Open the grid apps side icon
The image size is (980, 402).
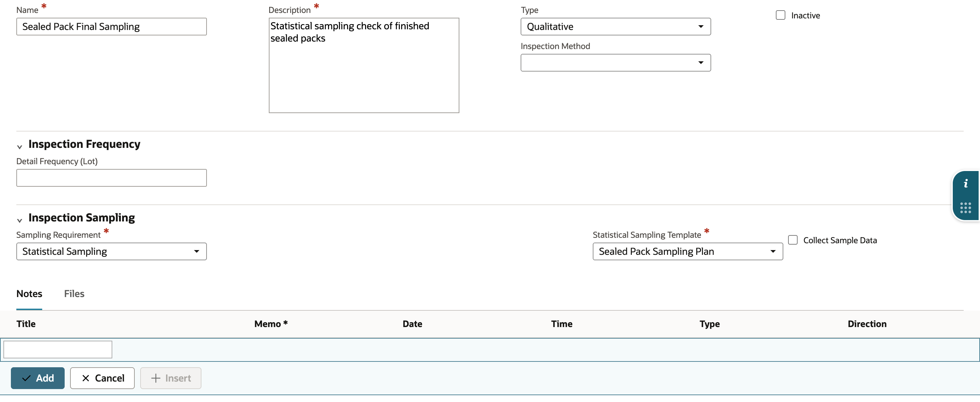[x=966, y=208]
